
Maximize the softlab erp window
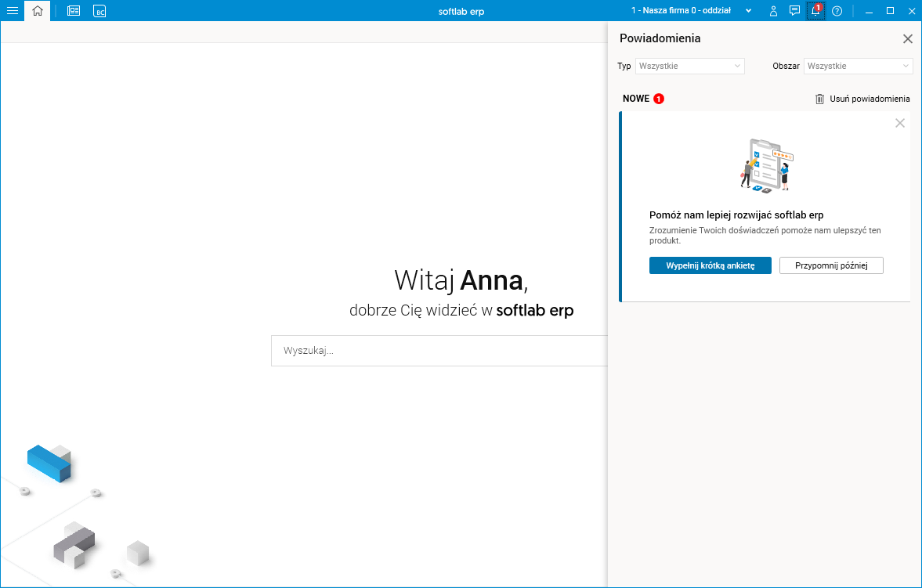pos(890,11)
